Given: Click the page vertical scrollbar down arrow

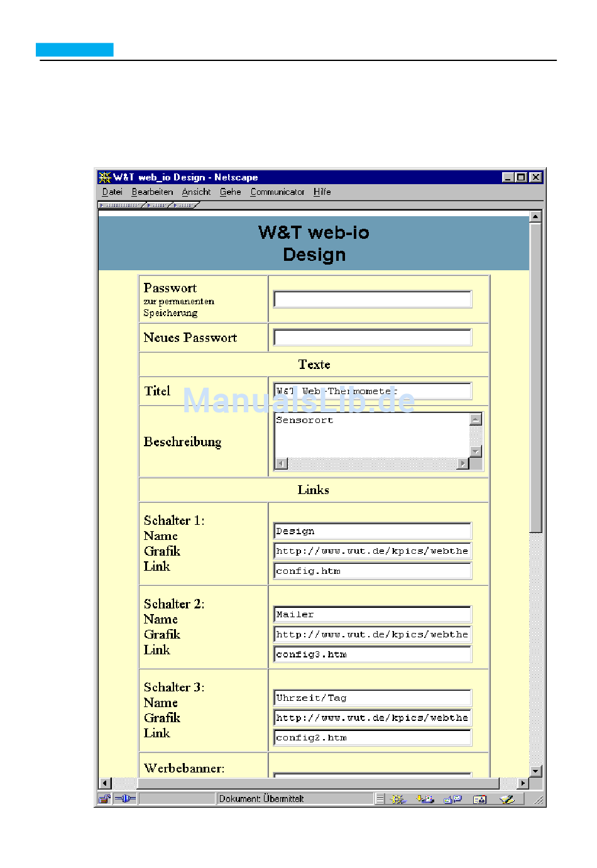Looking at the screenshot, I should coord(535,771).
